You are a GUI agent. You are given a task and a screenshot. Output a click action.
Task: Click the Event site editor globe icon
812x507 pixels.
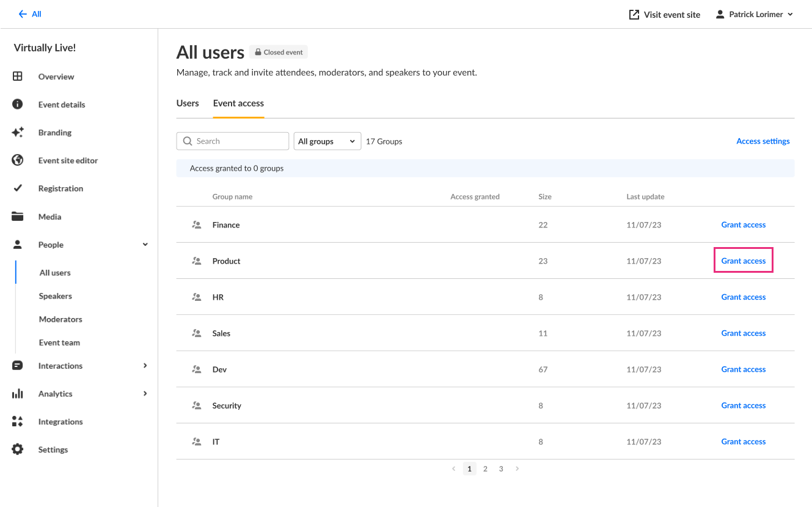click(18, 160)
